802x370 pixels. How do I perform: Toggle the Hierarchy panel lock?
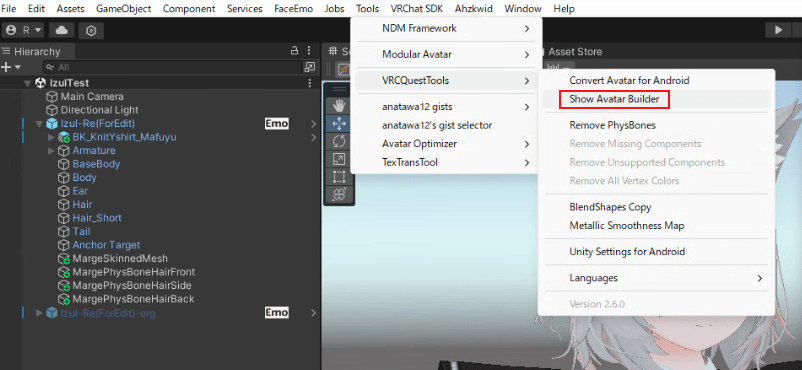pos(294,51)
